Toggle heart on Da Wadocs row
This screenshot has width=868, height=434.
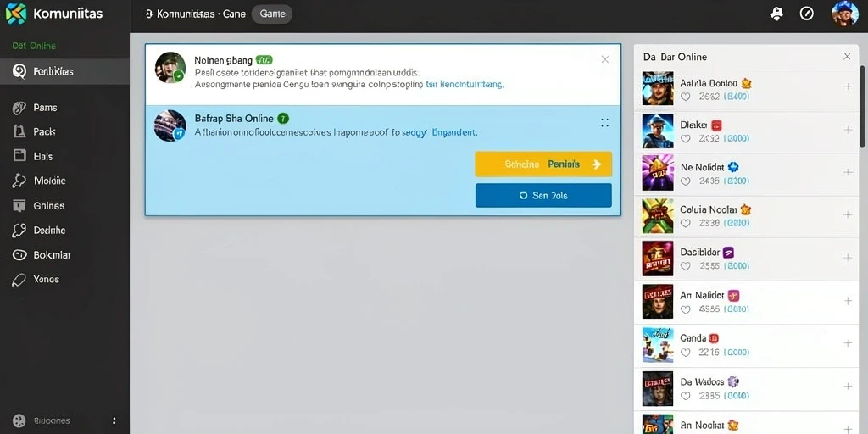coord(685,396)
